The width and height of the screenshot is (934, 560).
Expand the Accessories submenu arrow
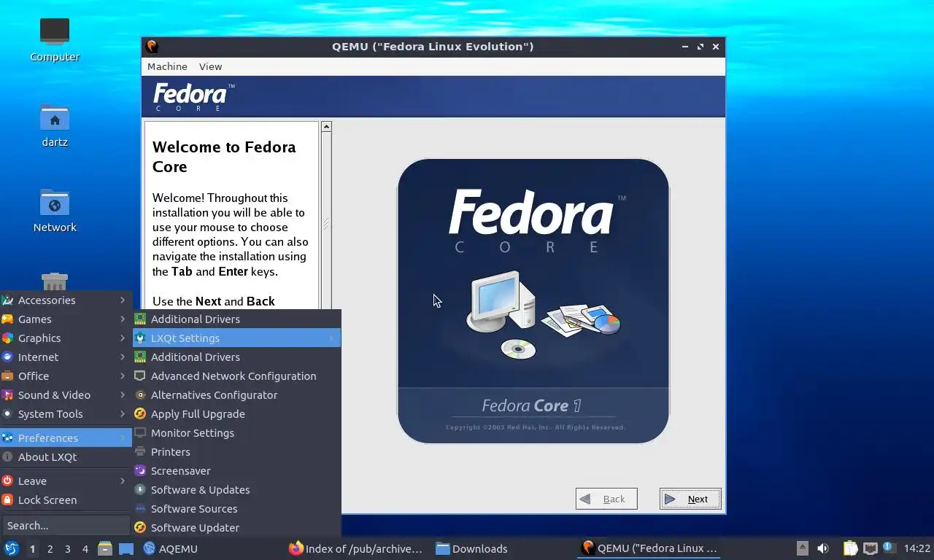pos(123,300)
